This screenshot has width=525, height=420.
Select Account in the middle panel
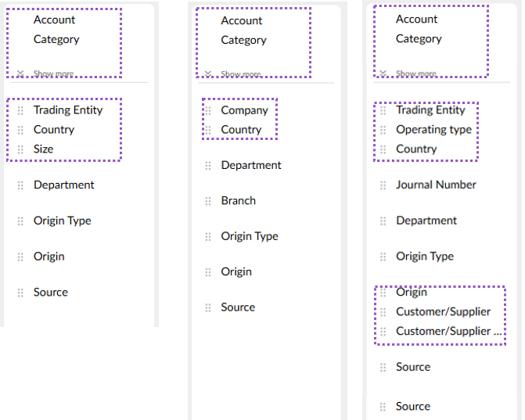pos(242,21)
